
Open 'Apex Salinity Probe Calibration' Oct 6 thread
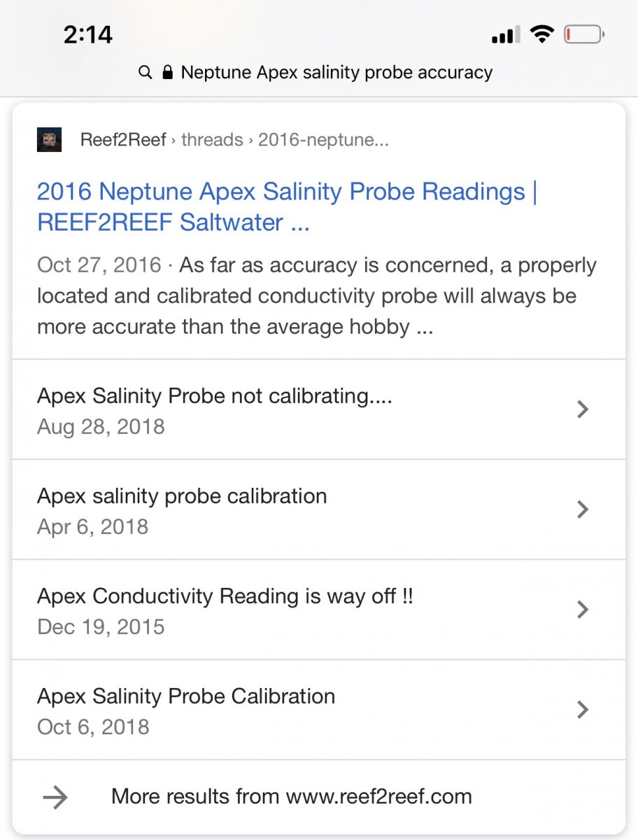coord(186,696)
